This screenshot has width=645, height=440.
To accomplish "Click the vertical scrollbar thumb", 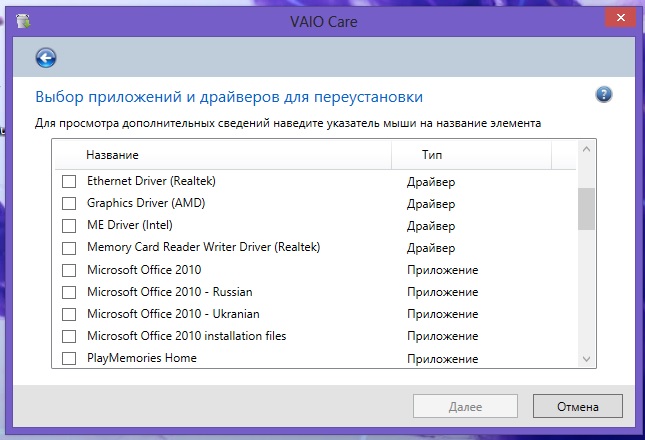I will (587, 209).
